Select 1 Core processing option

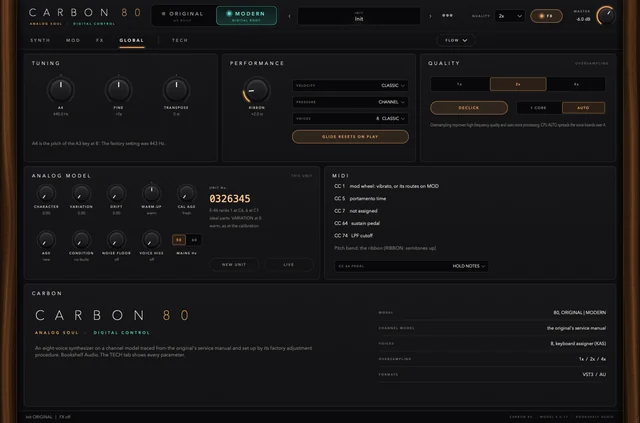click(x=539, y=108)
